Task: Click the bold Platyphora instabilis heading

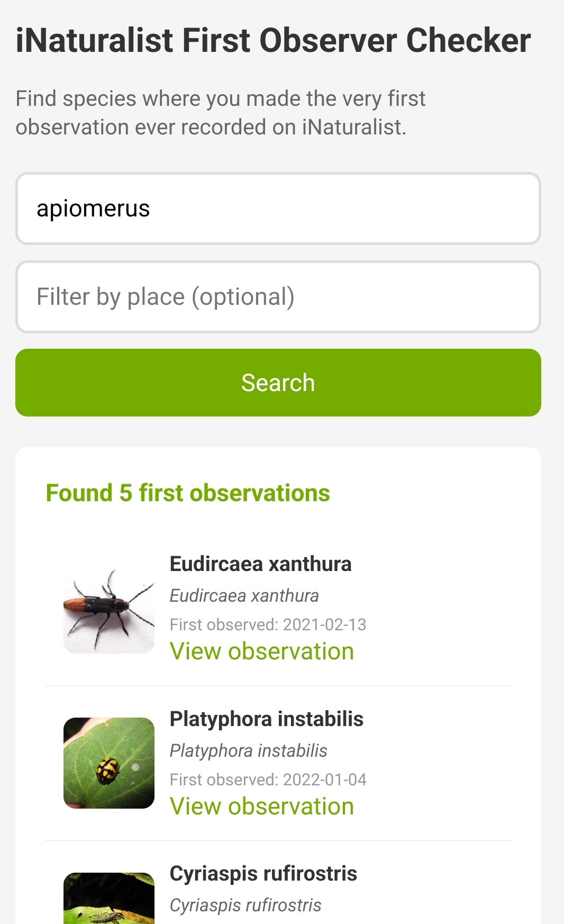Action: click(267, 719)
